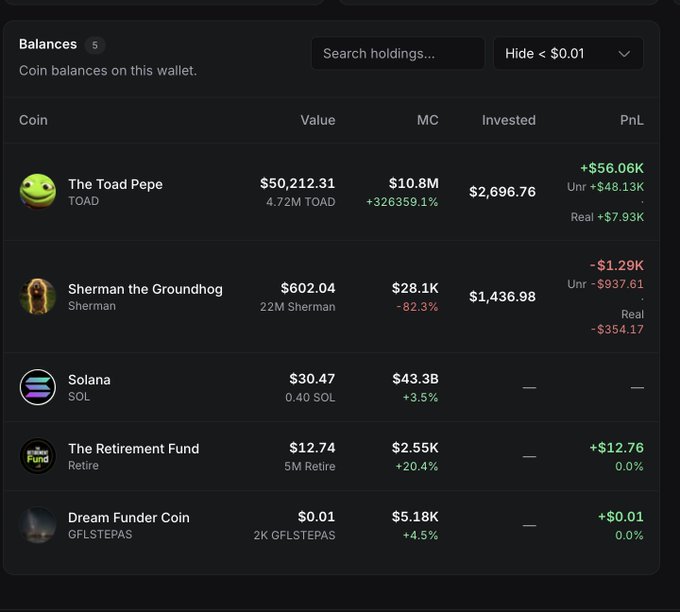
Task: Open Dream Funder Coin name
Action: coord(129,517)
